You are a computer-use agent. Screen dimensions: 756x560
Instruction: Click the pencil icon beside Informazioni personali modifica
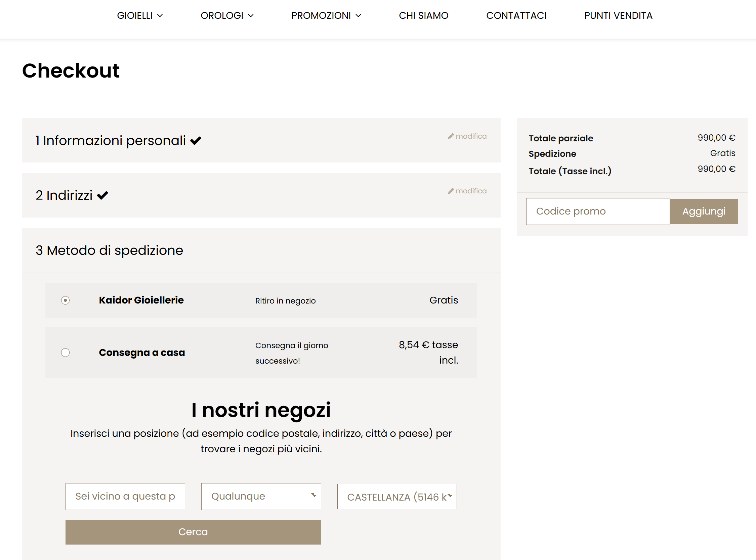[x=451, y=136]
